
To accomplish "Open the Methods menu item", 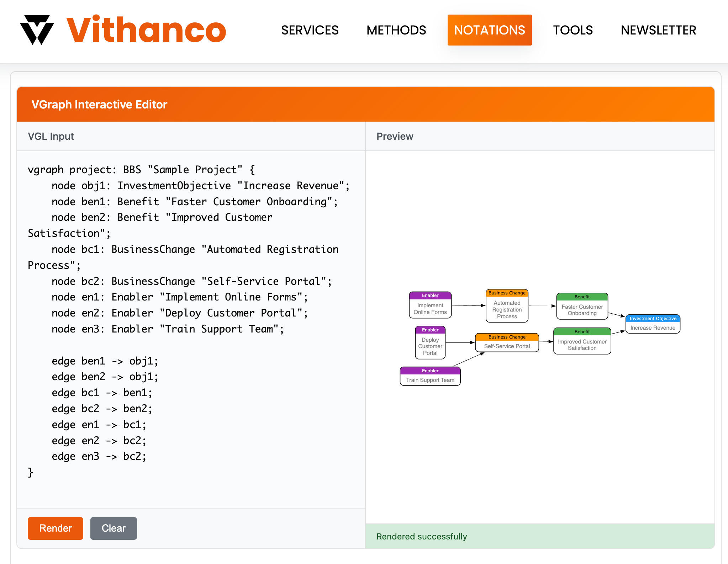I will tap(396, 30).
